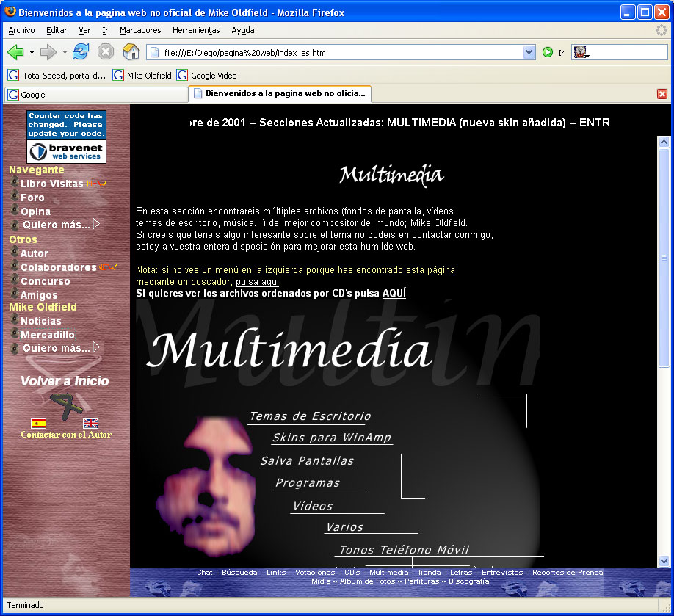Viewport: 674px width, 616px height.
Task: Click the Stop loading button
Action: point(105,52)
